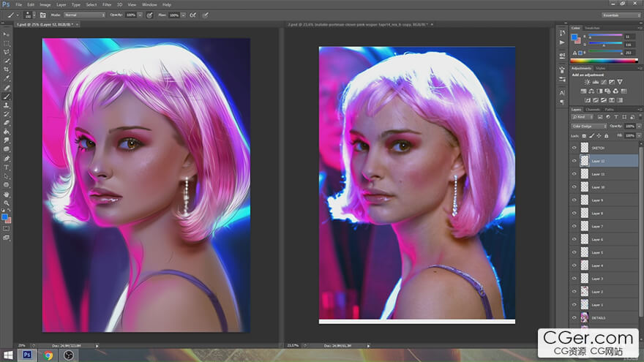
Task: Click the R slider in Color panel
Action: click(x=605, y=36)
